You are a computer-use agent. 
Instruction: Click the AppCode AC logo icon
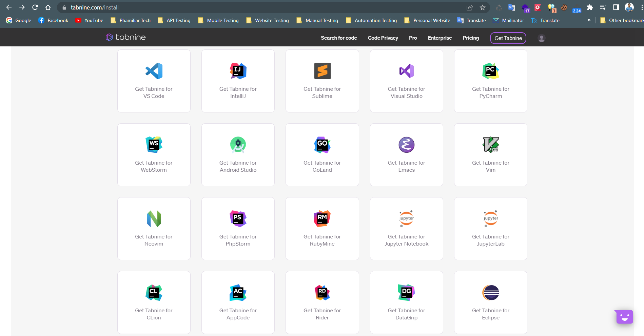(238, 293)
